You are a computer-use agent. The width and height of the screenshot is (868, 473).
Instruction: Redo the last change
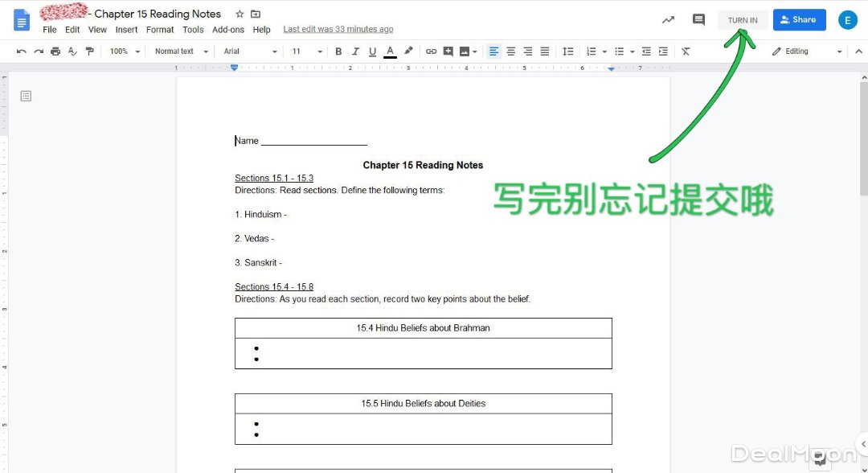(x=38, y=51)
